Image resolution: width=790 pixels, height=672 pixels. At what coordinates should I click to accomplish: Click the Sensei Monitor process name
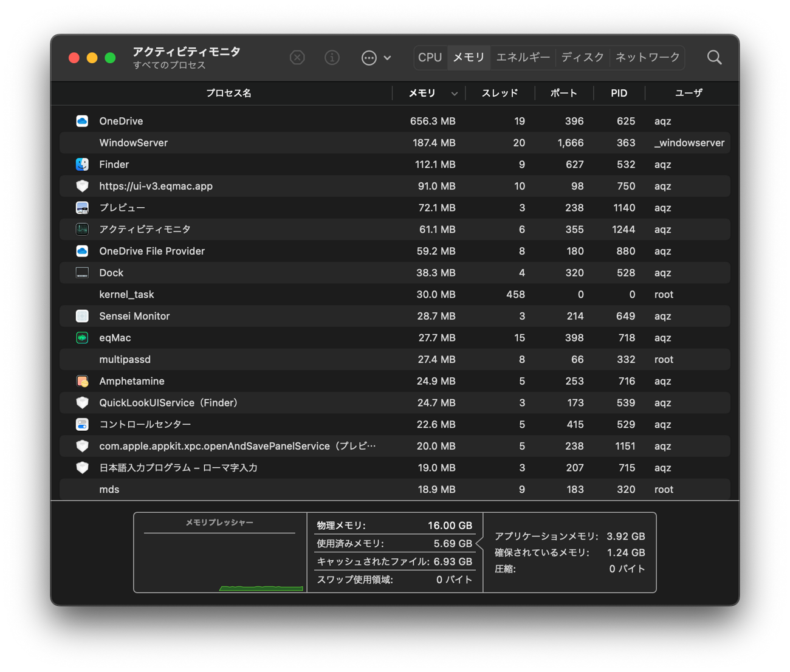pos(134,316)
